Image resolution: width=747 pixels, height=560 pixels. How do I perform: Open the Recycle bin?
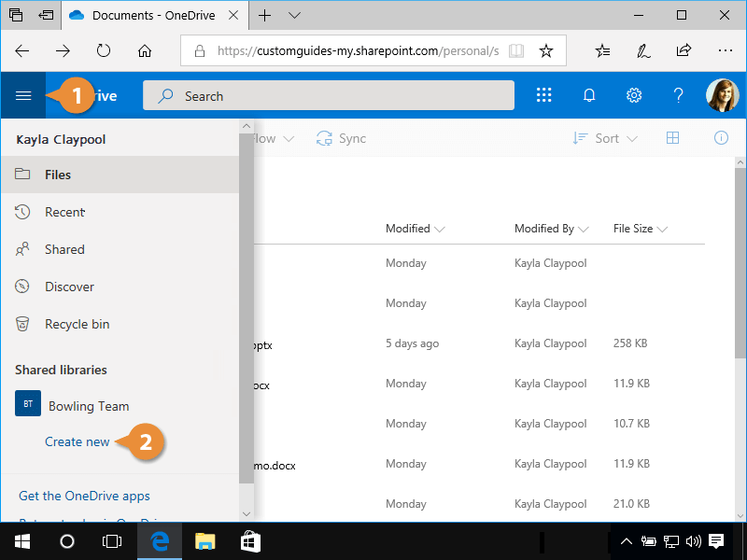coord(120,324)
